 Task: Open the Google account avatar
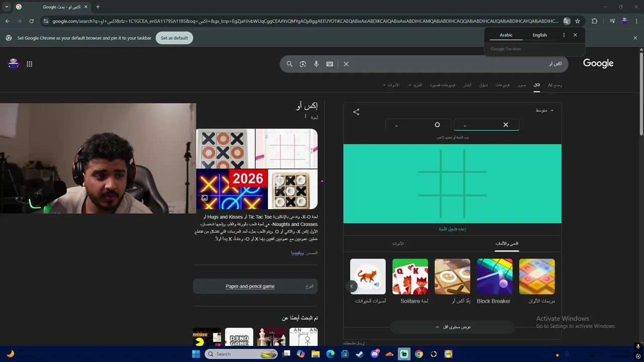pyautogui.click(x=14, y=64)
